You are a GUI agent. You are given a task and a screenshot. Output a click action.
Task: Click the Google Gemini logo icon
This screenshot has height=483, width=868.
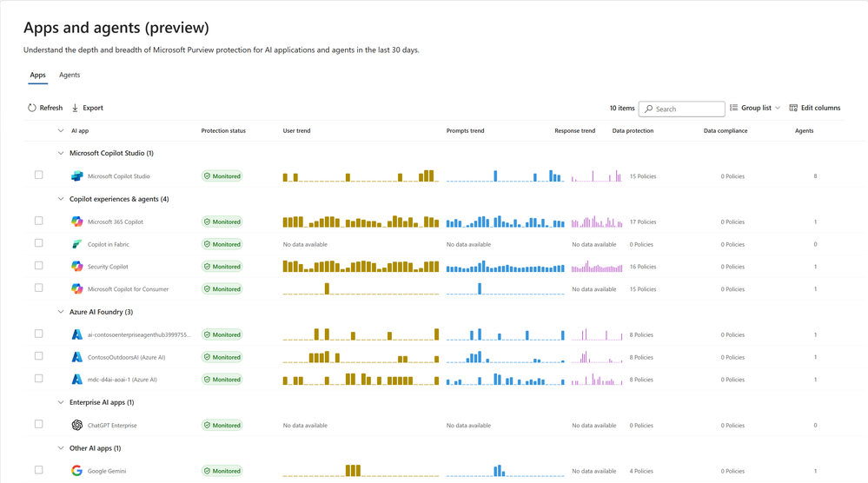77,471
